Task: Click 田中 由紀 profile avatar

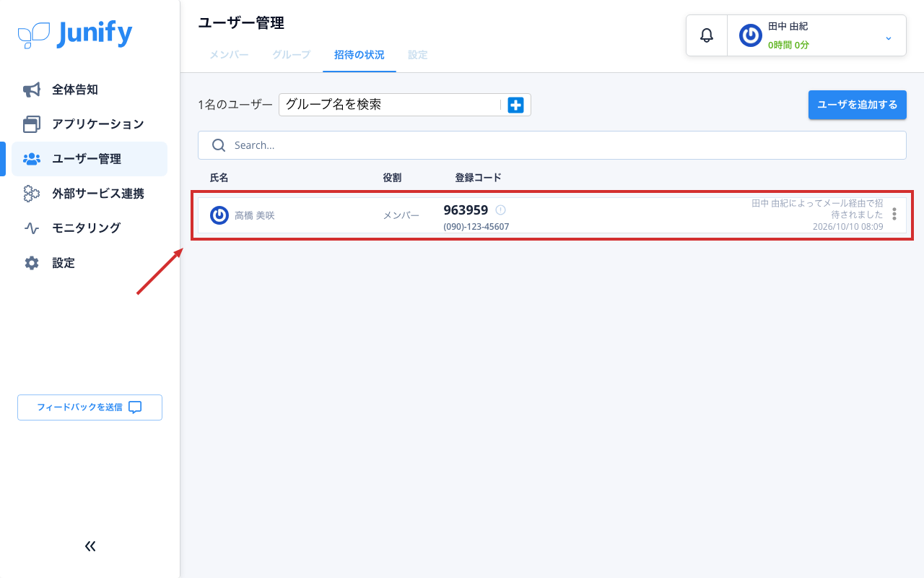Action: (x=751, y=35)
